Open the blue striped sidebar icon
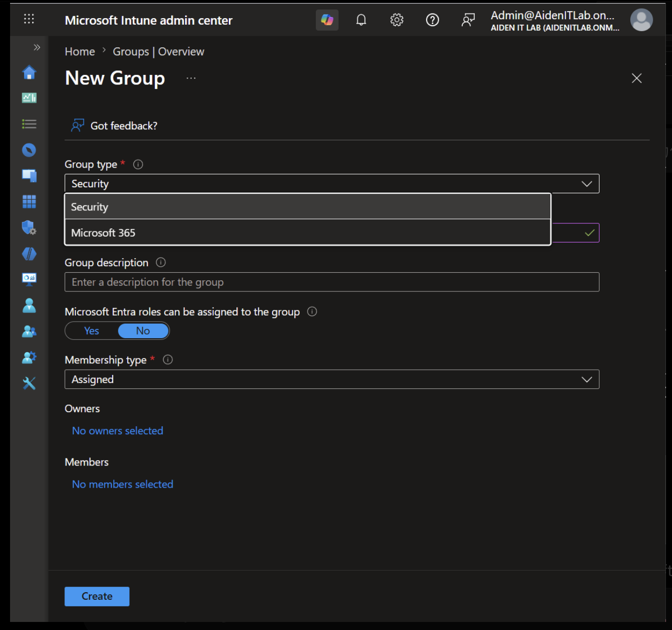The width and height of the screenshot is (672, 630). (29, 254)
